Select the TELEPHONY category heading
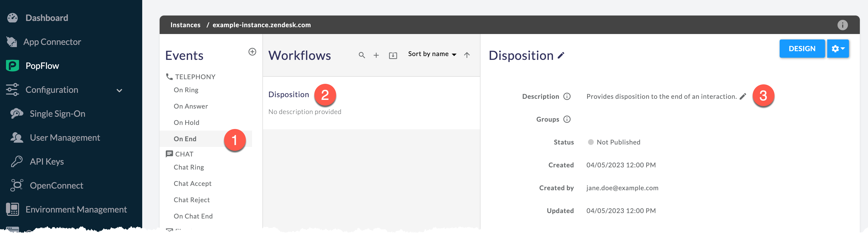The image size is (868, 246). click(x=195, y=77)
